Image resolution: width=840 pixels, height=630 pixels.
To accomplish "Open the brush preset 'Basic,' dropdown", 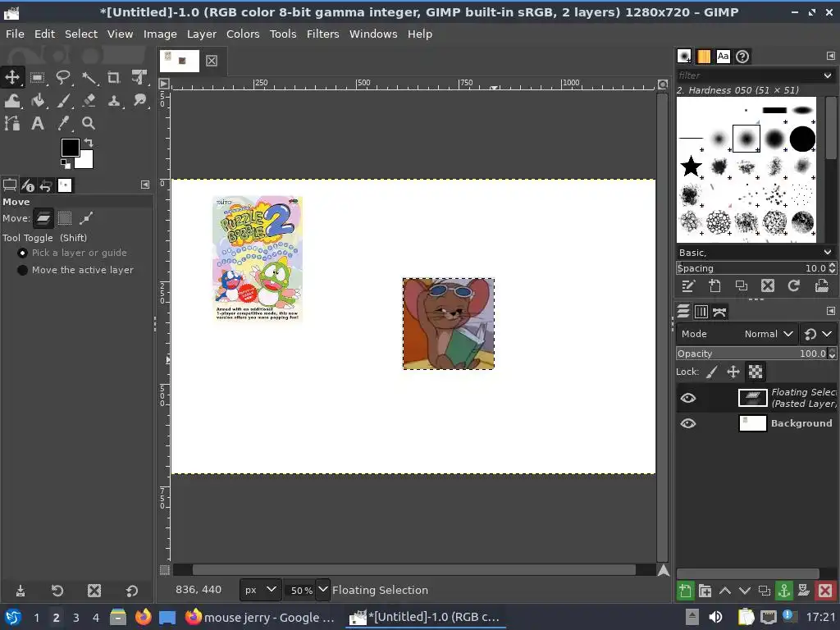I will (x=756, y=253).
